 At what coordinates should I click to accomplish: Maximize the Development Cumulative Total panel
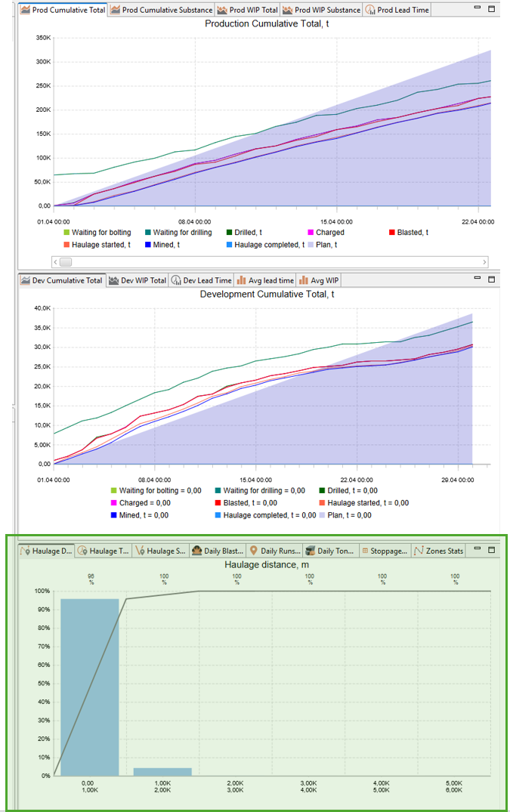click(x=492, y=279)
